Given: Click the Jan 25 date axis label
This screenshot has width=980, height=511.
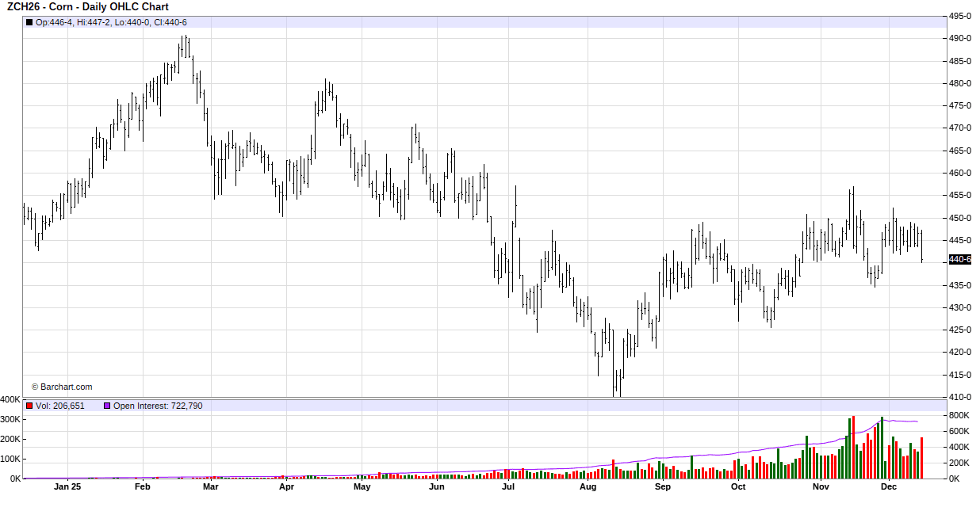Looking at the screenshot, I should pyautogui.click(x=67, y=487).
